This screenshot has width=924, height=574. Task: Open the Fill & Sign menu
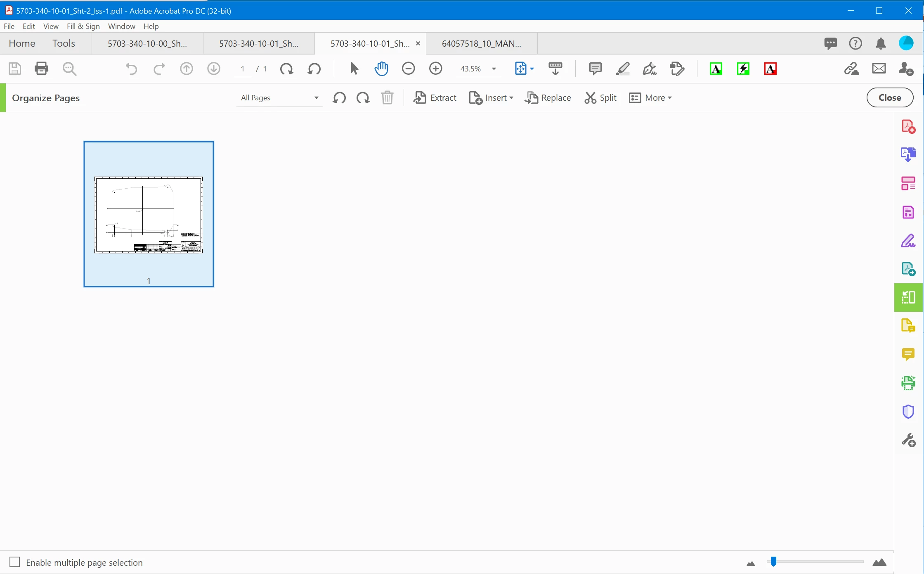pos(83,26)
